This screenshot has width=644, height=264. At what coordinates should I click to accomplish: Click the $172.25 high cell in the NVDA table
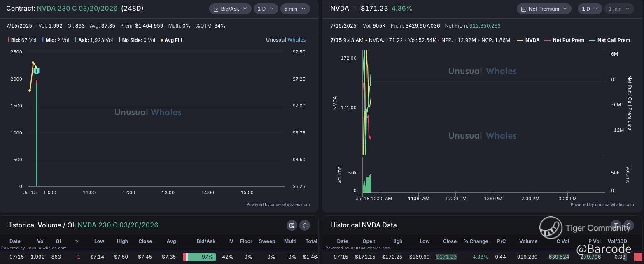(x=392, y=257)
